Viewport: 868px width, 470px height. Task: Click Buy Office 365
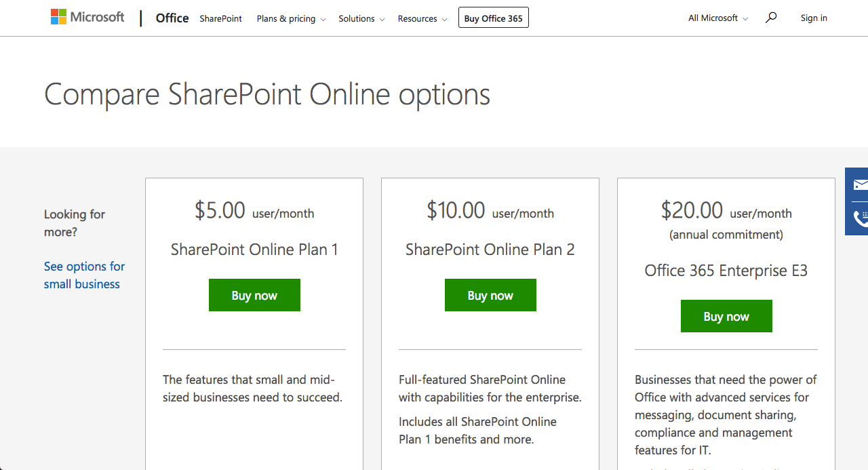coord(493,17)
